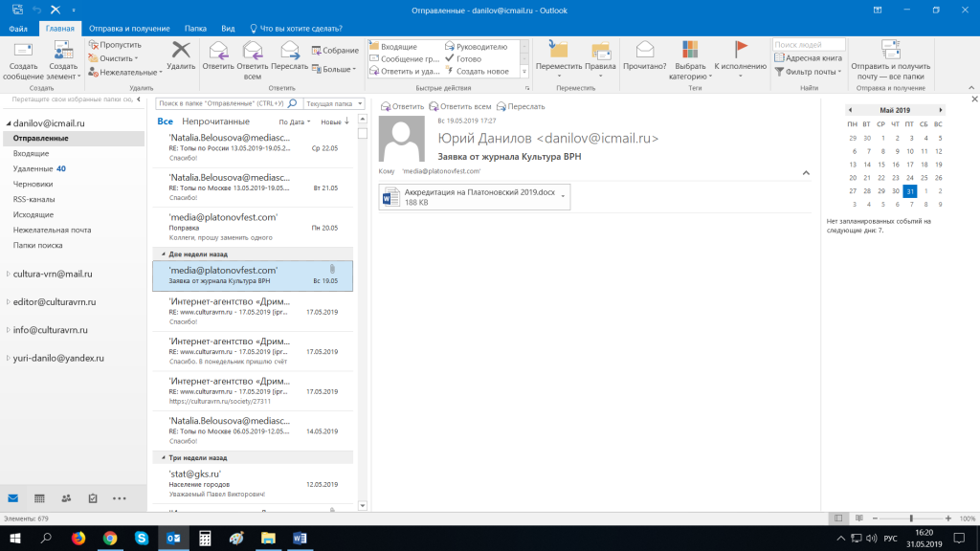Toggle sort order Новые

[x=335, y=121]
